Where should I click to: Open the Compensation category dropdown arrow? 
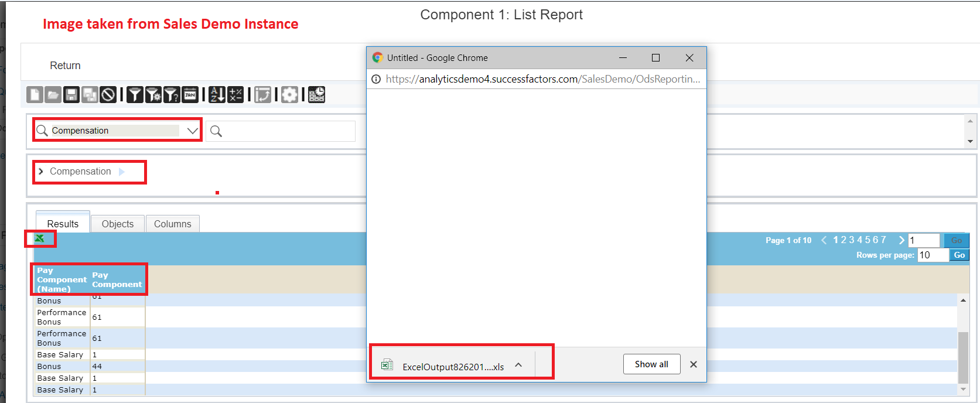pyautogui.click(x=193, y=131)
